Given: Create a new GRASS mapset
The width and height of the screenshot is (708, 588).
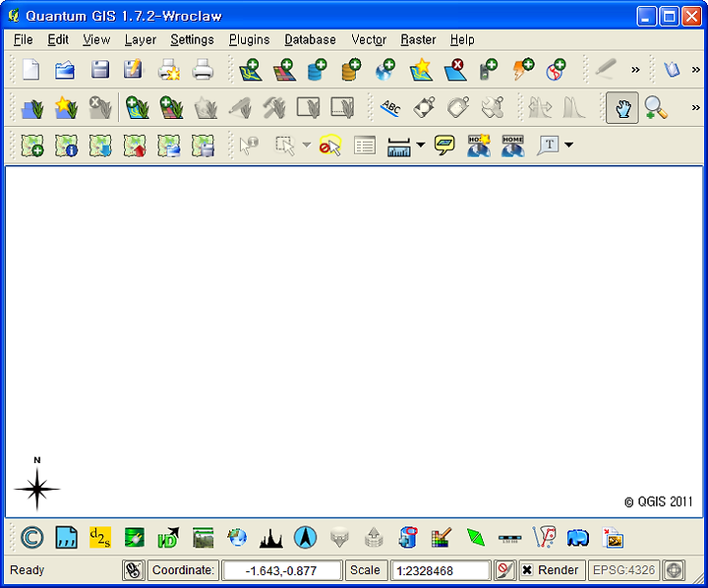Looking at the screenshot, I should pyautogui.click(x=67, y=108).
